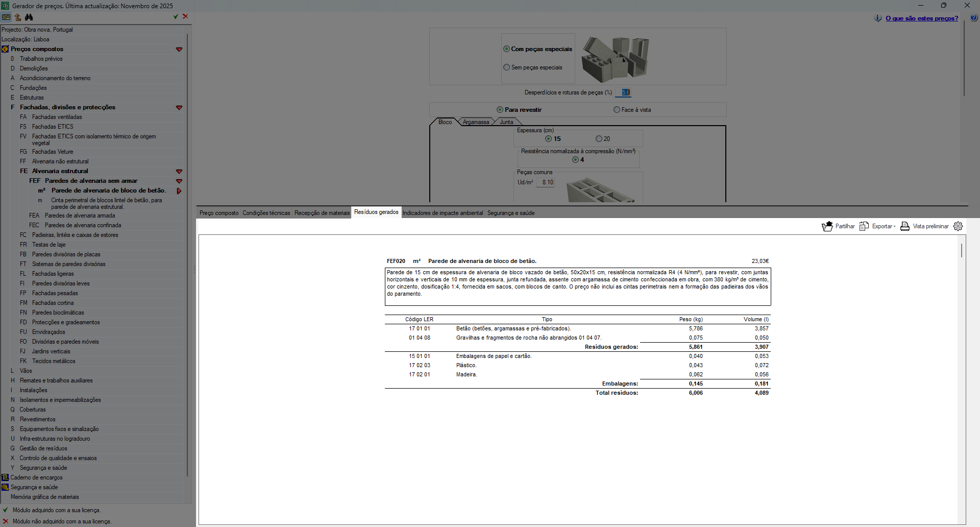This screenshot has width=980, height=527.
Task: Expand the Estruturas chapter
Action: pos(32,98)
